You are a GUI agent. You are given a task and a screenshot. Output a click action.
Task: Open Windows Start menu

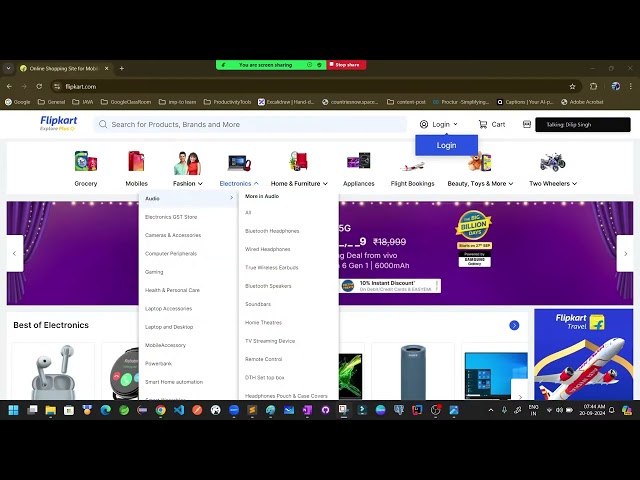[x=13, y=410]
